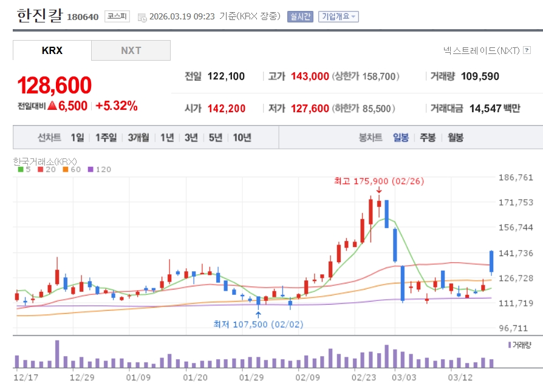This screenshot has width=543, height=392.
Task: Switch to the NXT tab
Action: (x=131, y=50)
